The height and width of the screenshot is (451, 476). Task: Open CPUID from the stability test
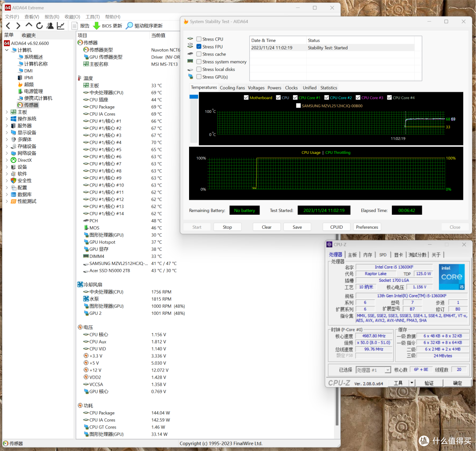(336, 227)
